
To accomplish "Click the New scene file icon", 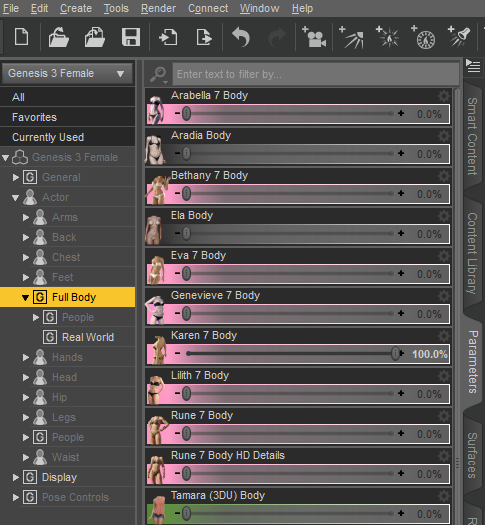I will [21, 37].
